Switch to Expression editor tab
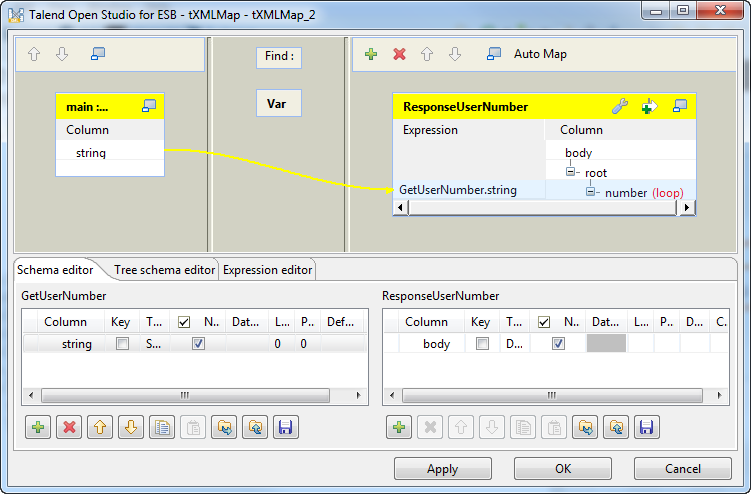 pyautogui.click(x=267, y=270)
